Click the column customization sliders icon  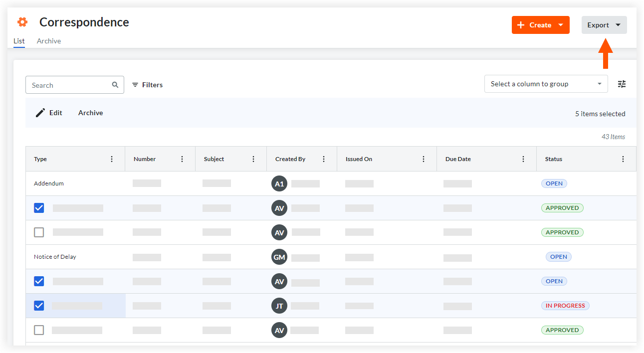click(622, 84)
